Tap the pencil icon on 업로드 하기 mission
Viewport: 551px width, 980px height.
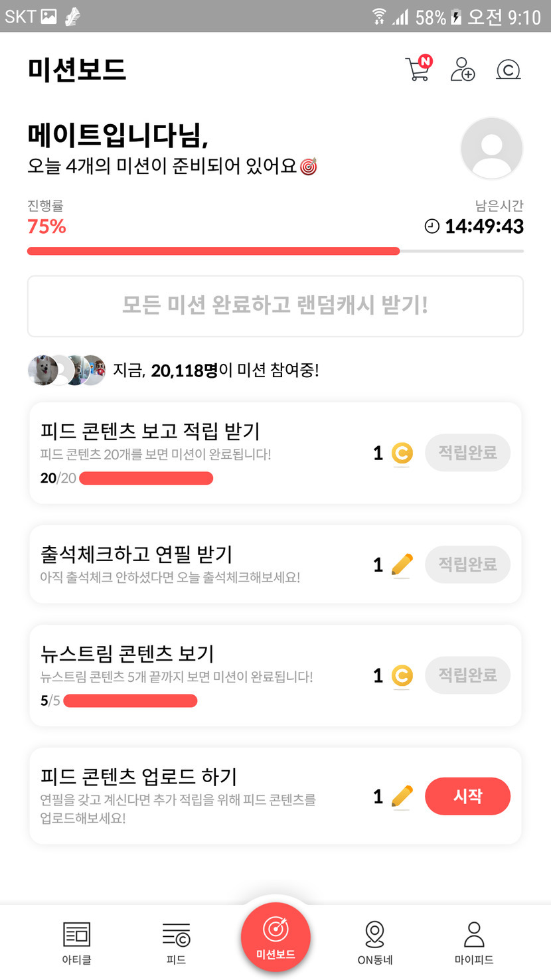tap(402, 796)
